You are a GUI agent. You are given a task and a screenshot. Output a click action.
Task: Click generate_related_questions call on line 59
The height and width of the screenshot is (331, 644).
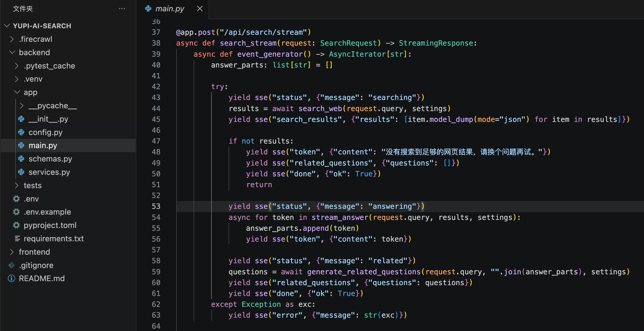coord(364,272)
